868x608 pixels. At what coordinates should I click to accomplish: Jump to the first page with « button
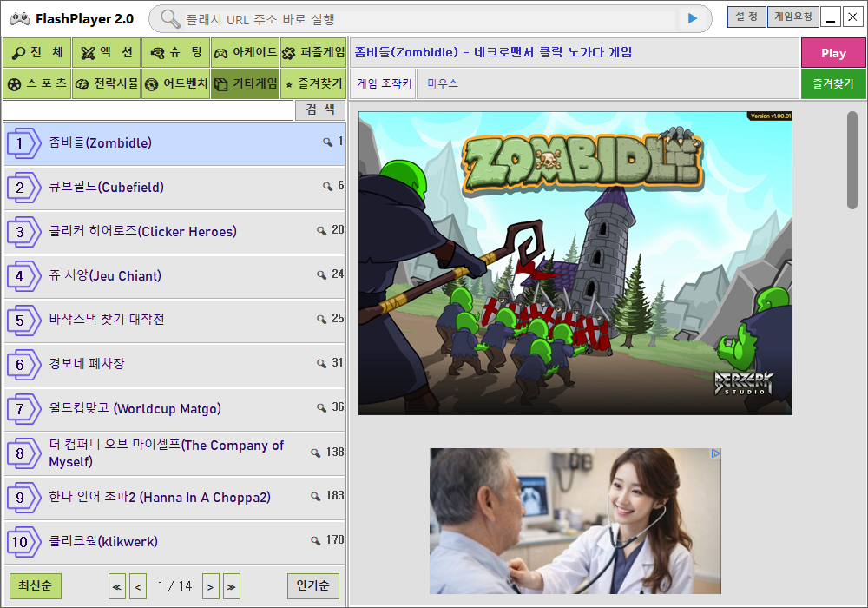pos(117,586)
